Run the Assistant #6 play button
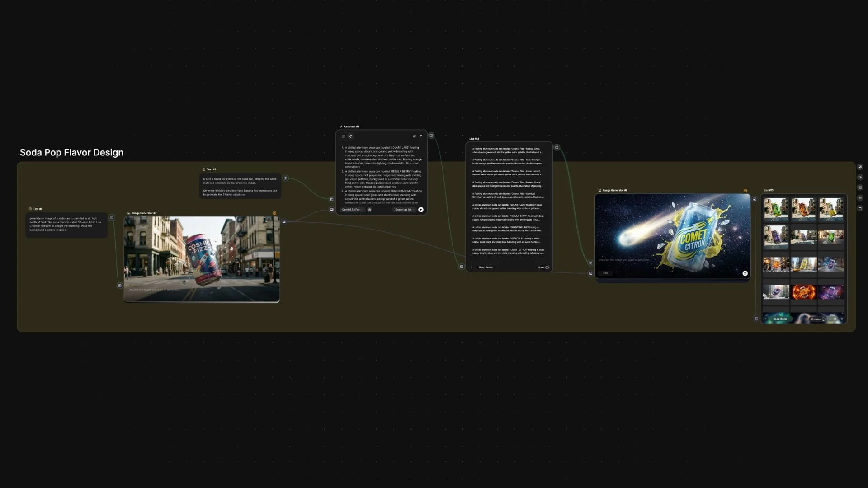The height and width of the screenshot is (488, 868). pos(421,210)
